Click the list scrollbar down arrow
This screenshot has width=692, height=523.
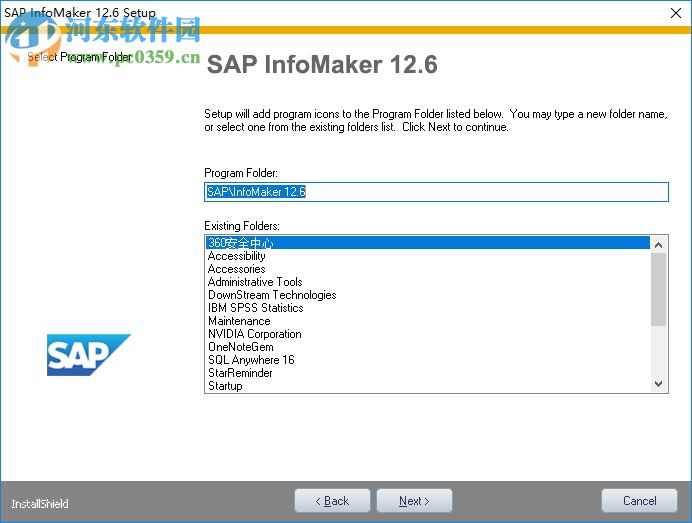(x=658, y=384)
